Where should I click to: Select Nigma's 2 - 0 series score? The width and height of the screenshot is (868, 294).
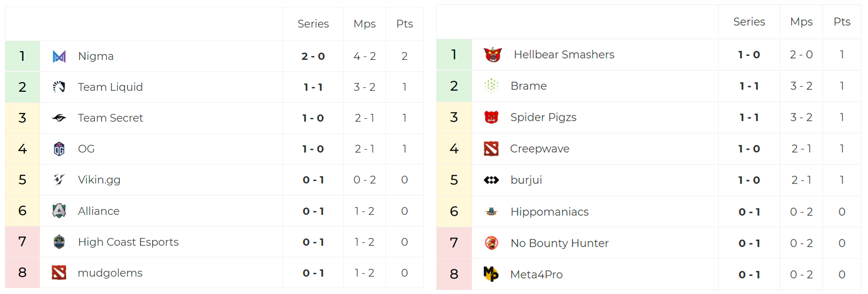[313, 56]
